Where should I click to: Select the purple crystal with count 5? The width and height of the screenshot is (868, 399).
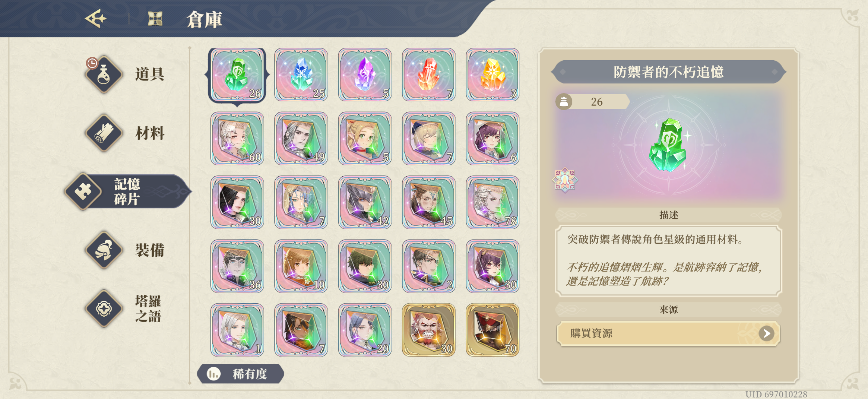(x=364, y=75)
